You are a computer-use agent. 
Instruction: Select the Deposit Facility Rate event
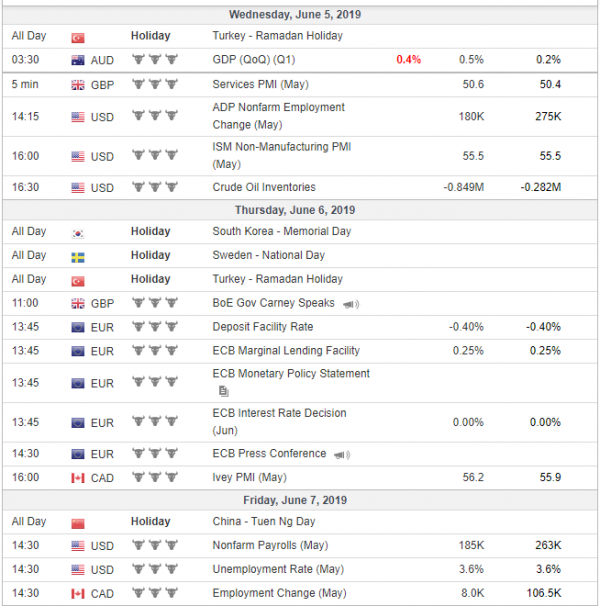coord(262,327)
